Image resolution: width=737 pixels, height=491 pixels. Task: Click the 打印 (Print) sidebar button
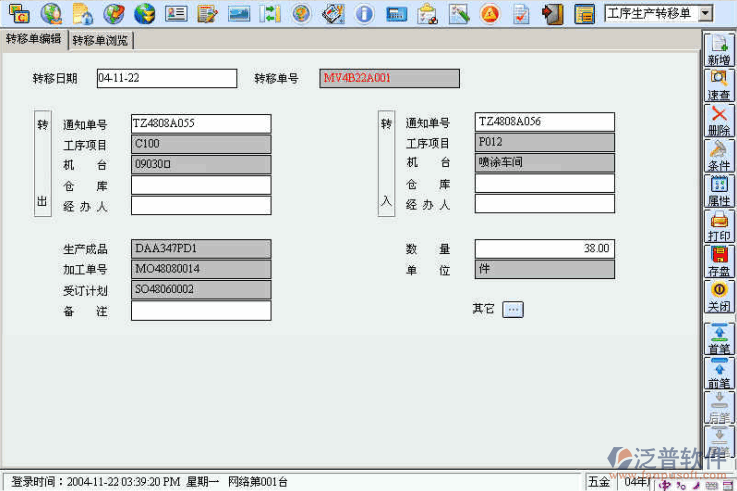point(718,225)
